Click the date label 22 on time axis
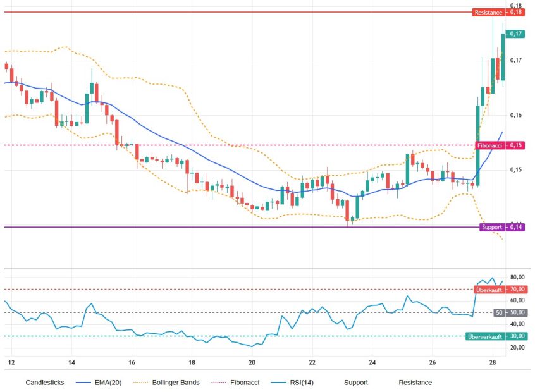This screenshot has width=535, height=392. (312, 362)
